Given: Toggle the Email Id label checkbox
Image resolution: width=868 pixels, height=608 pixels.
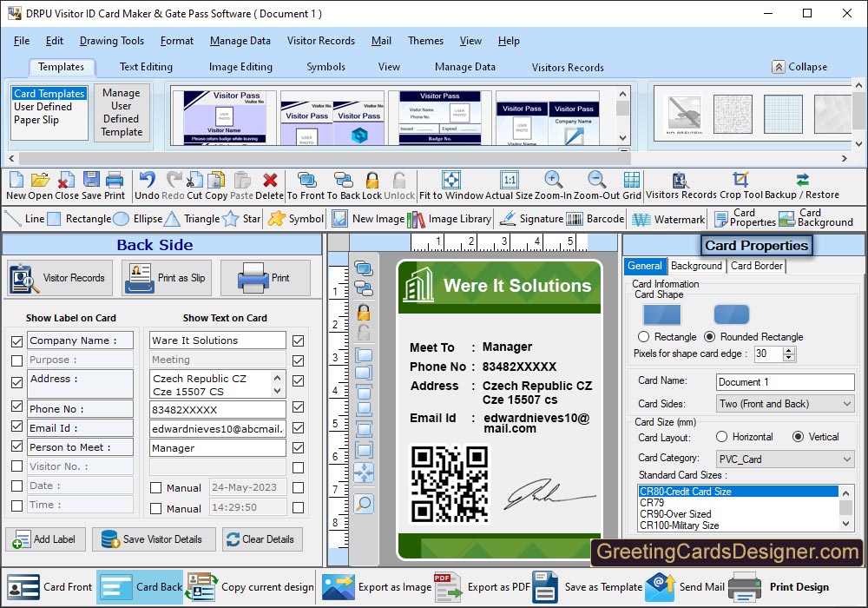Looking at the screenshot, I should [x=17, y=426].
